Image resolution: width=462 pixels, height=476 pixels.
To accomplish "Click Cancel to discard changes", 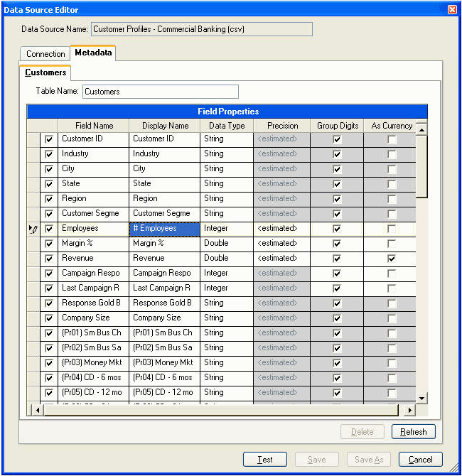I will tap(421, 460).
